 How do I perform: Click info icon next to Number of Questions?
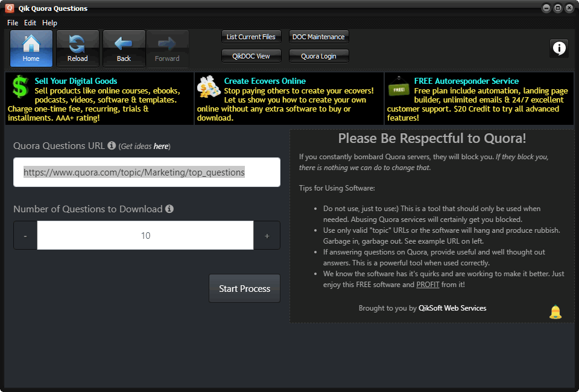(x=169, y=209)
